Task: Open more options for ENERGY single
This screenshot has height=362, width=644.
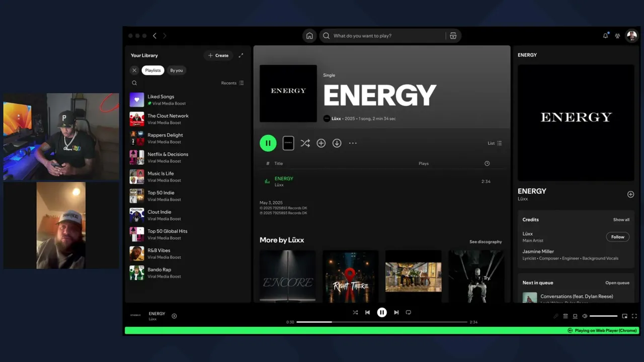Action: (x=353, y=143)
